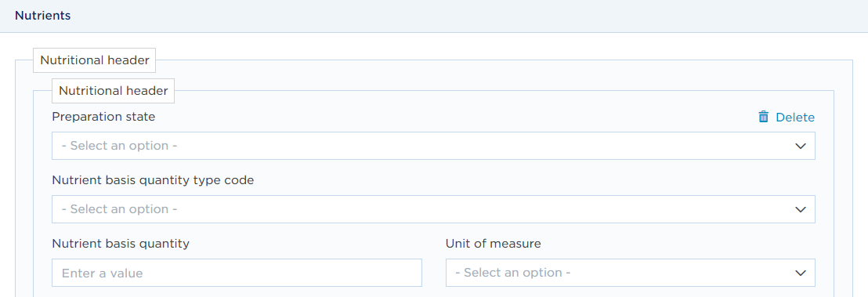868x297 pixels.
Task: Click the Nutrient basis quantity type code label
Action: pos(153,181)
